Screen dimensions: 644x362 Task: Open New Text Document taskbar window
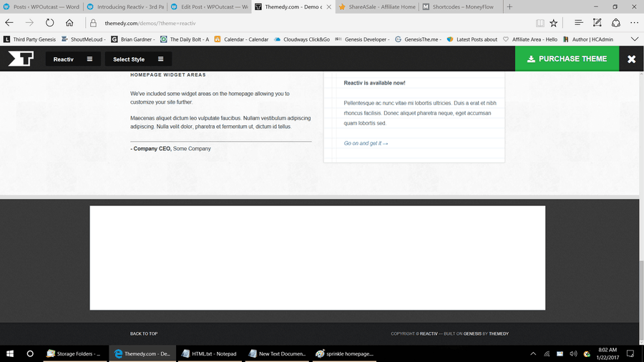point(277,353)
